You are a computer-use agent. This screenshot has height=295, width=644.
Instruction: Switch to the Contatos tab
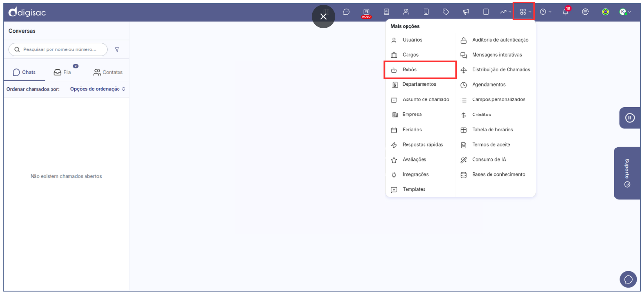(108, 72)
